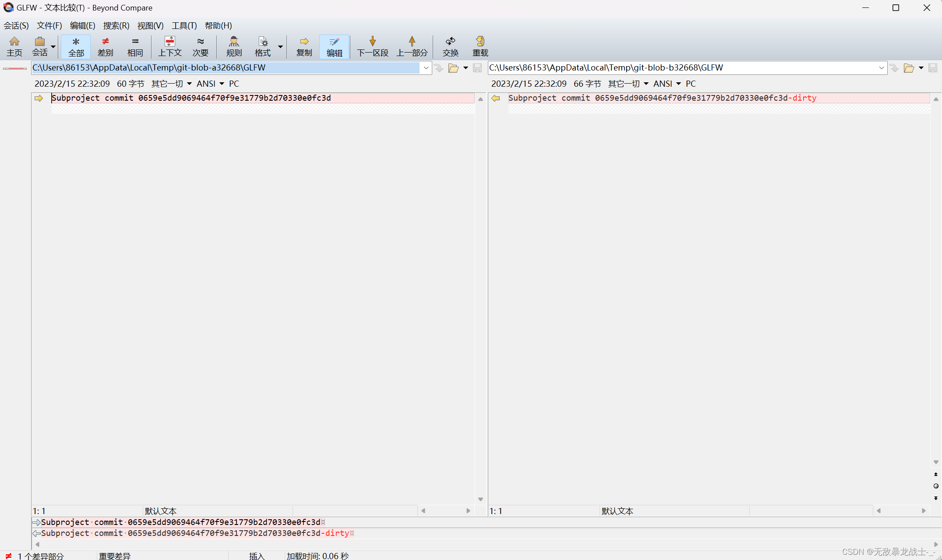Click the left pane open-file folder icon
Image resolution: width=942 pixels, height=560 pixels.
[x=453, y=68]
